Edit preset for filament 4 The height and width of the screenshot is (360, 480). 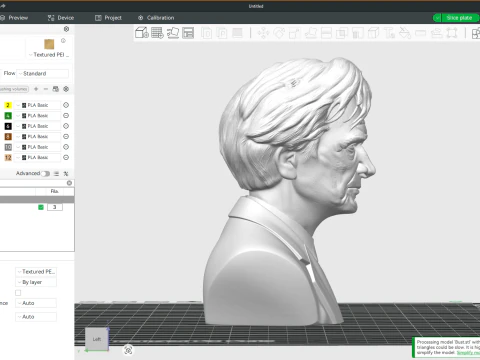pyautogui.click(x=66, y=115)
